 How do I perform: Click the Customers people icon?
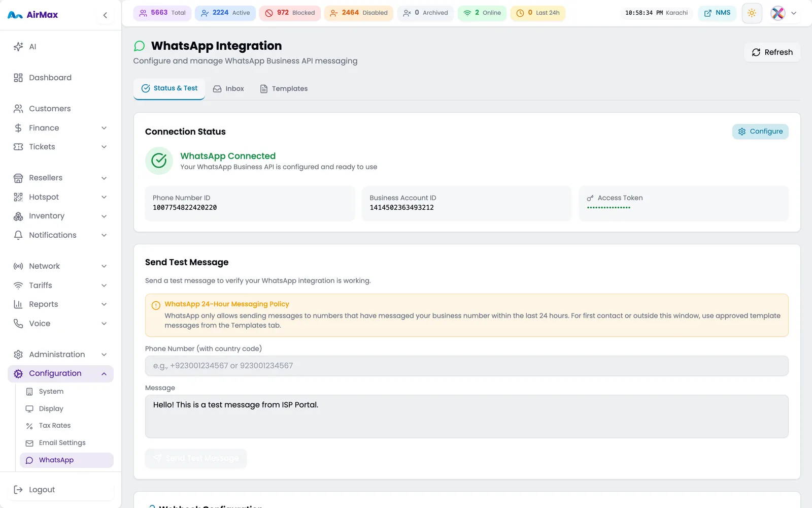[18, 109]
